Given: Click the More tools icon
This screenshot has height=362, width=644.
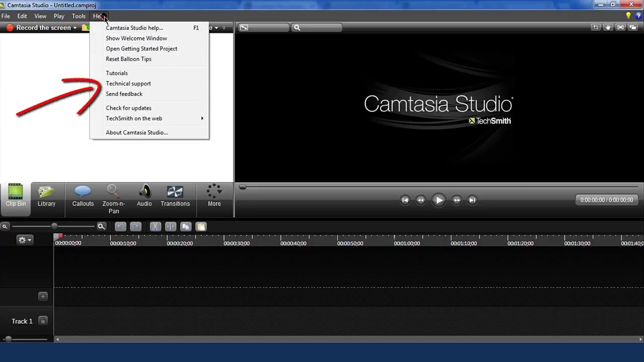Looking at the screenshot, I should point(214,196).
